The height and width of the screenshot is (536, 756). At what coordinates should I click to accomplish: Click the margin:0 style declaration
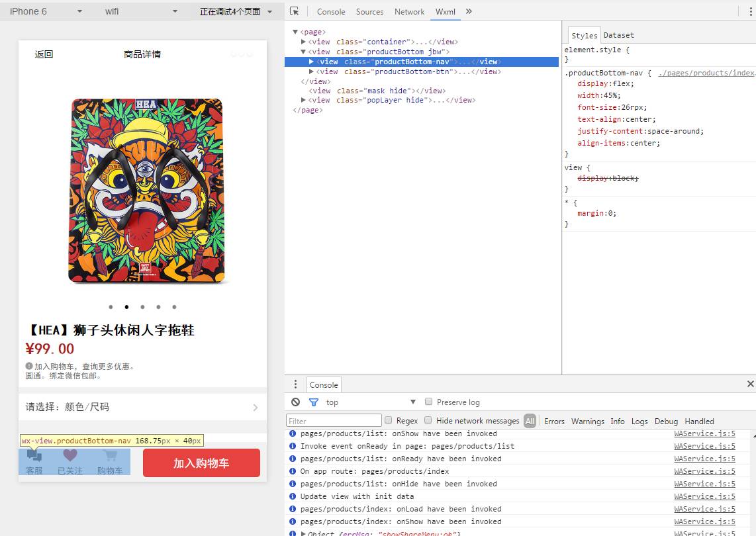coord(596,213)
